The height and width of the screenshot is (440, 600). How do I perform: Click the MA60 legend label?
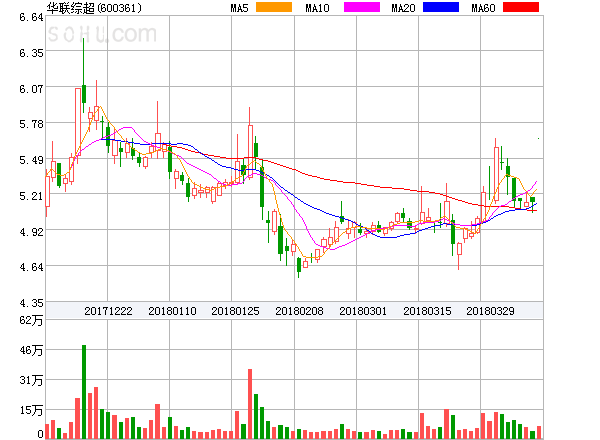pos(483,8)
